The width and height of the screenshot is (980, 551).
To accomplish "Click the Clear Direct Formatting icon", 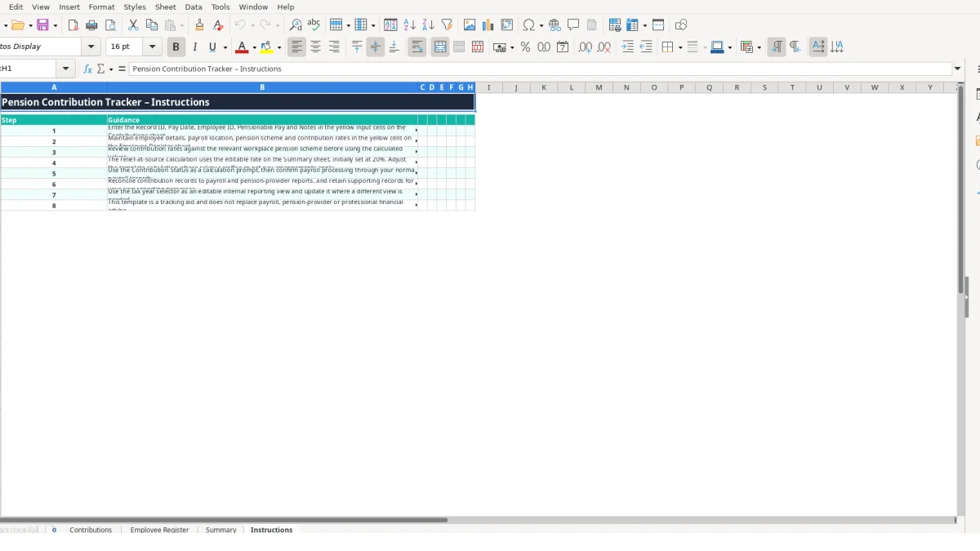I will click(x=218, y=25).
